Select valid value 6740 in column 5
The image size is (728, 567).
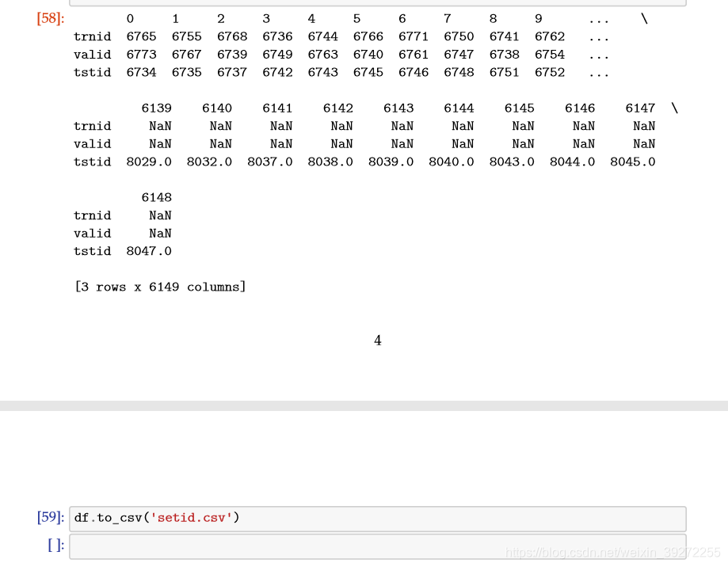point(368,55)
